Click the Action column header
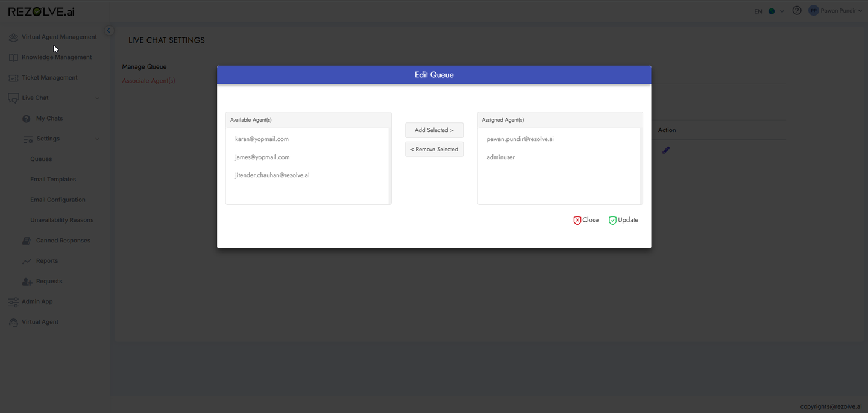This screenshot has height=413, width=868. click(667, 130)
